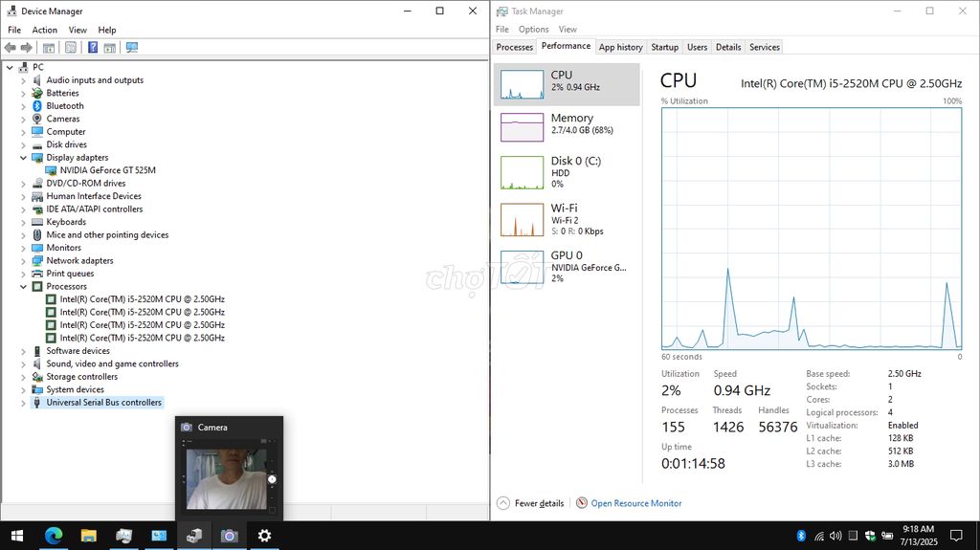Select Human Interface Devices entry
The height and width of the screenshot is (550, 980).
(93, 196)
